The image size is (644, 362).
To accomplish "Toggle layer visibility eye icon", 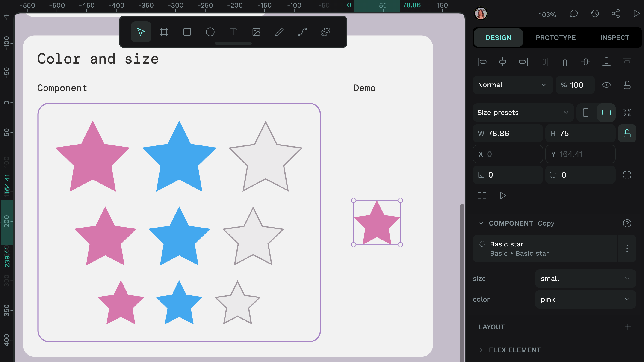I will coord(606,85).
